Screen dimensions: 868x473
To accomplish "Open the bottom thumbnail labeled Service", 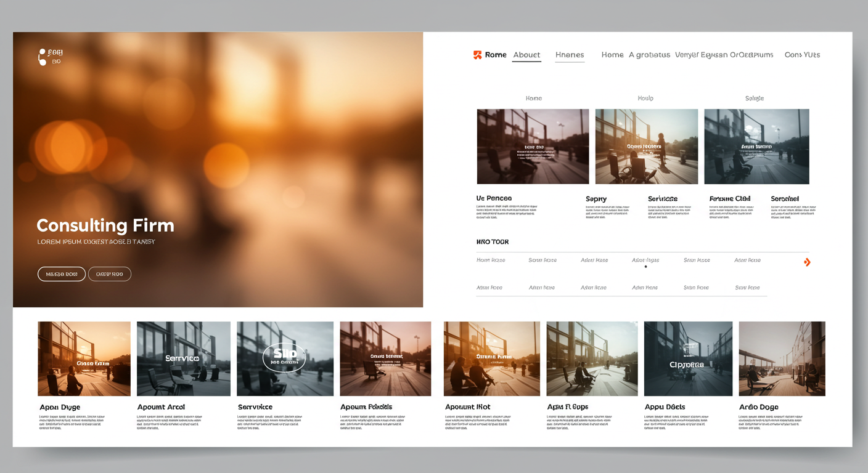I will tap(183, 358).
